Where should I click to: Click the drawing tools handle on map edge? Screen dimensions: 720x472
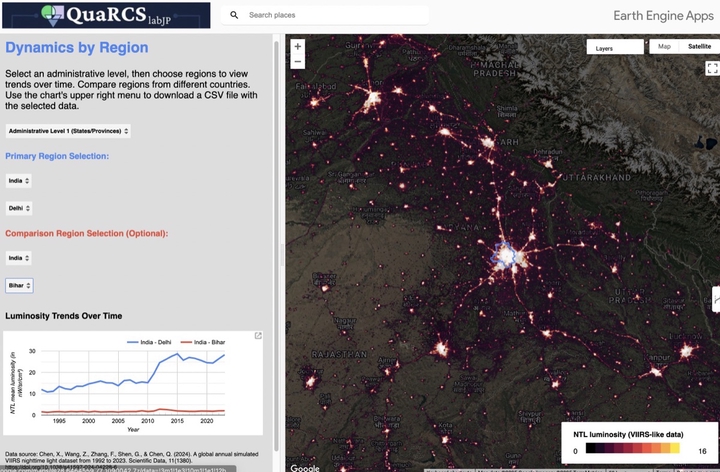coord(715,298)
